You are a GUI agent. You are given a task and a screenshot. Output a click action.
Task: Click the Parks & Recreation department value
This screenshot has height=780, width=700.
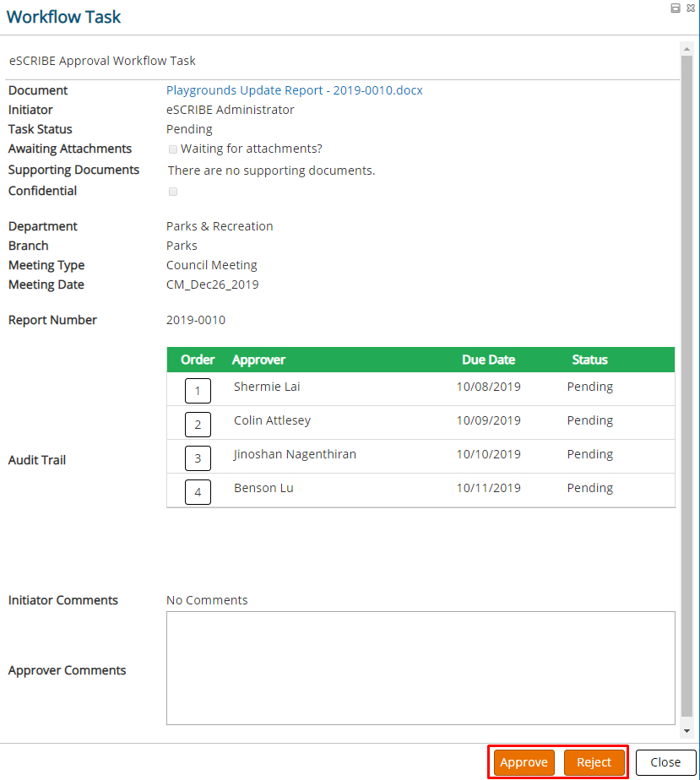(220, 226)
